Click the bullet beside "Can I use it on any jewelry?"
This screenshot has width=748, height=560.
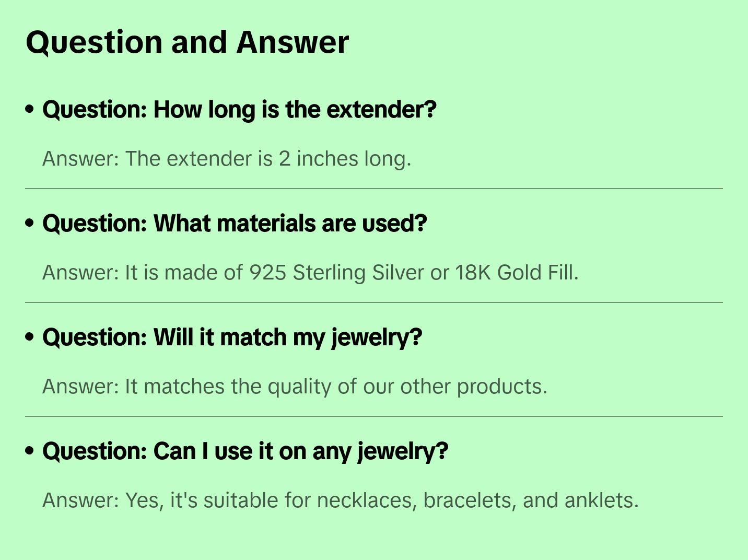(x=30, y=451)
